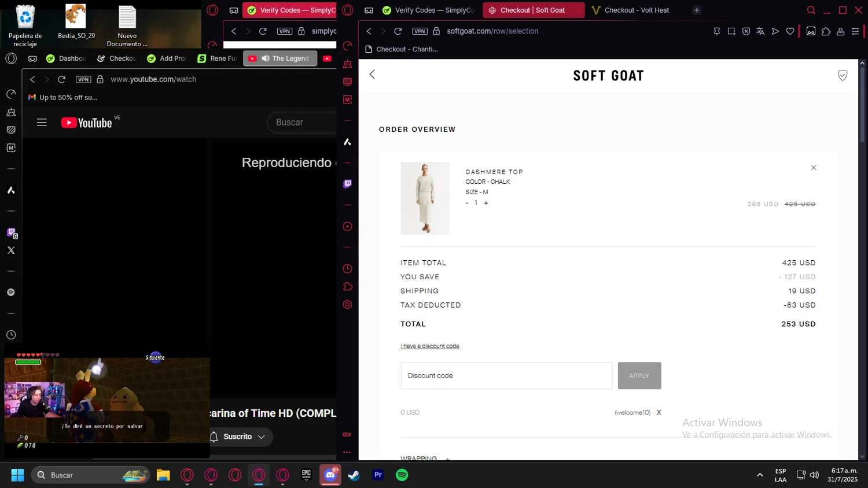Open the shield icon beside Soft Goat logo
The image size is (868, 488).
[843, 75]
